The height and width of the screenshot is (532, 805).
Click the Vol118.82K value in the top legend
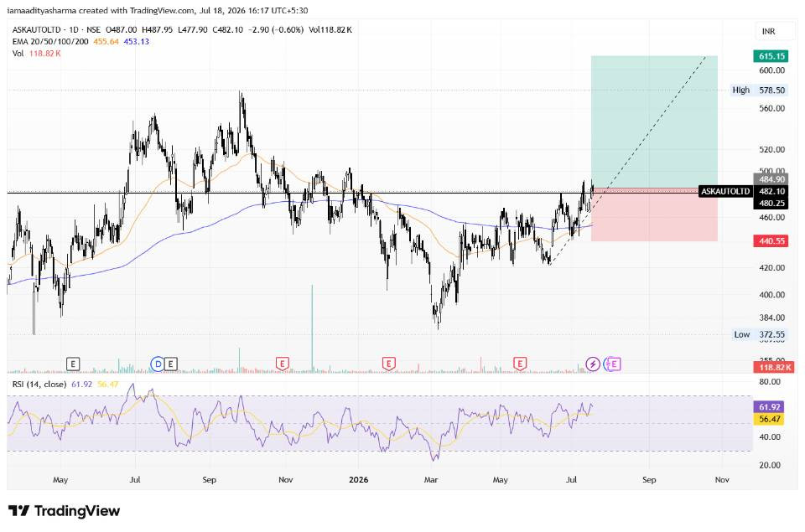330,30
